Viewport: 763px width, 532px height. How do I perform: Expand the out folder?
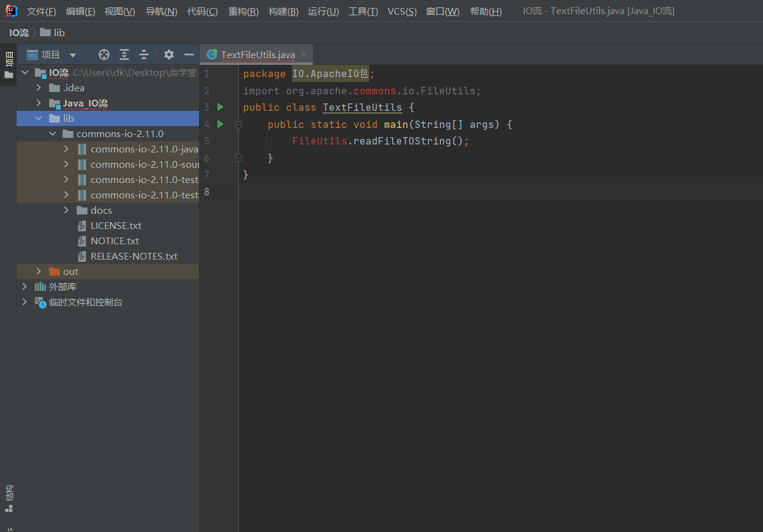click(x=39, y=271)
